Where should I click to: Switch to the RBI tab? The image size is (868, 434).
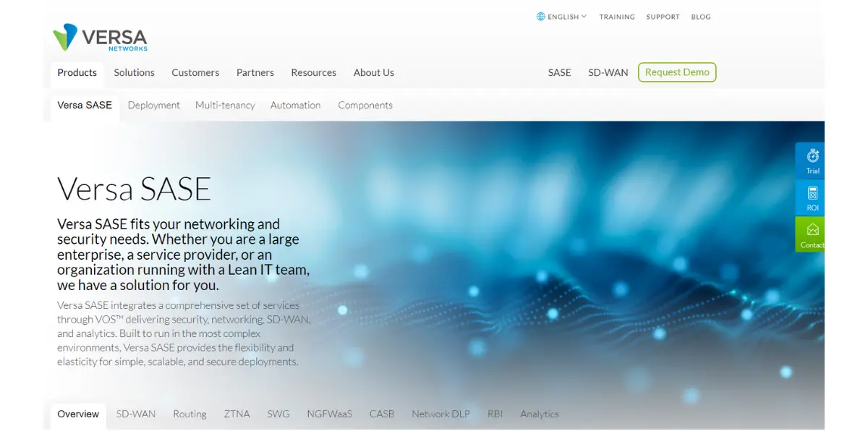tap(495, 414)
